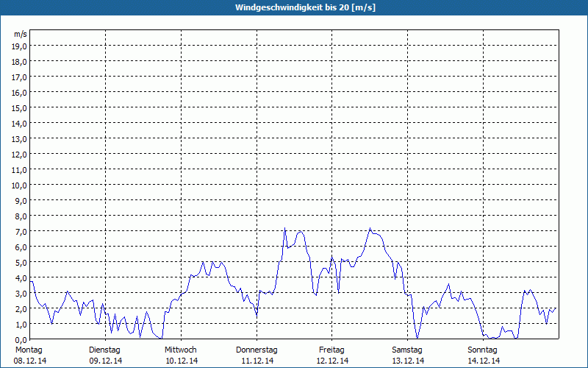The width and height of the screenshot is (588, 368).
Task: Click the 'm/s' unit label on the y-axis
Action: click(x=21, y=34)
